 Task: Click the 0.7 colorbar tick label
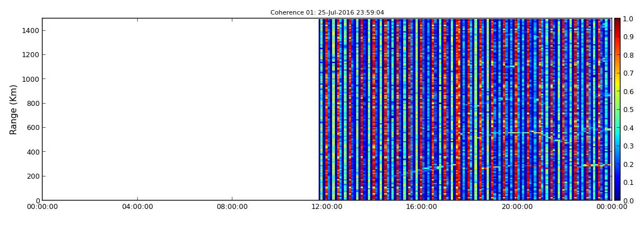(x=628, y=73)
